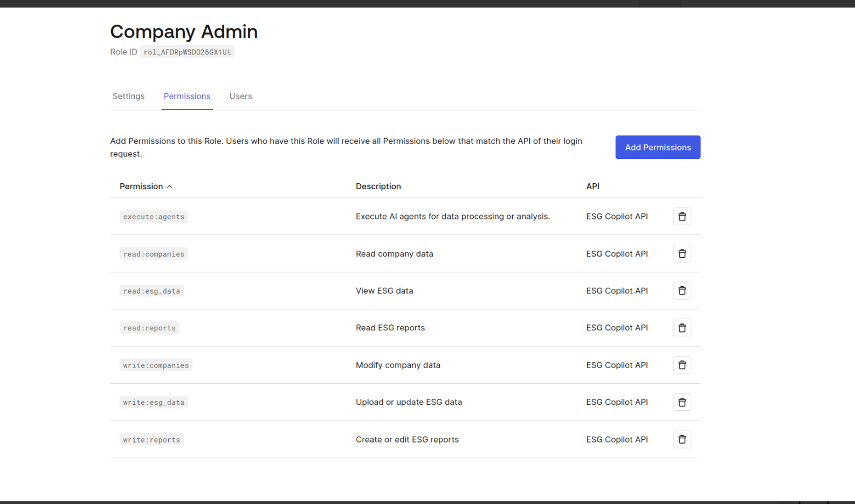Image resolution: width=855 pixels, height=504 pixels.
Task: Remove the read:companies permission via trash icon
Action: 682,253
